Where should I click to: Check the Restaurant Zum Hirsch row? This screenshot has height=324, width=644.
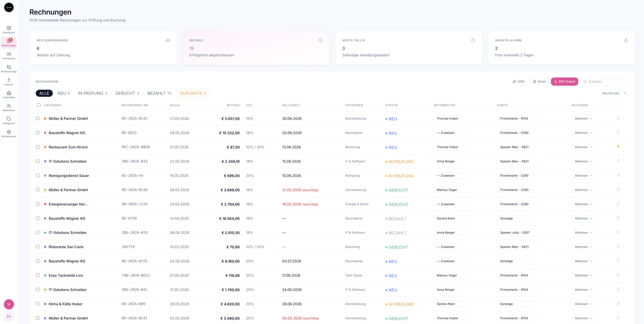38,147
